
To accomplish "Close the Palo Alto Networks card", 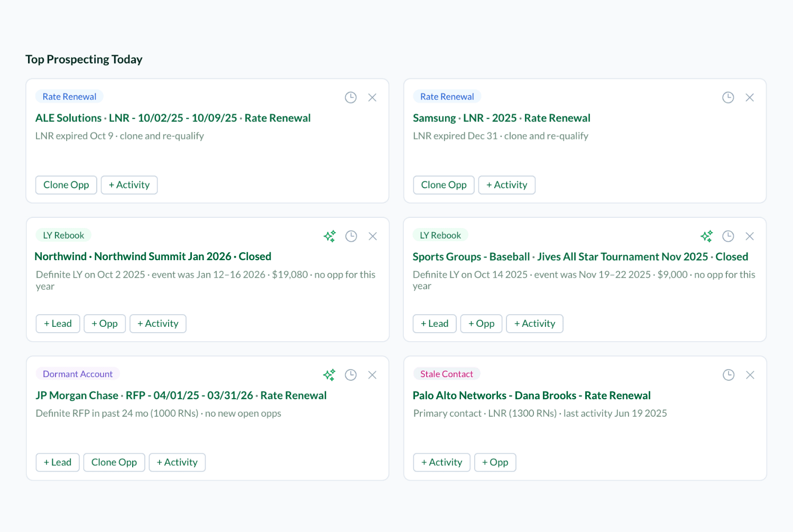I will pyautogui.click(x=750, y=375).
